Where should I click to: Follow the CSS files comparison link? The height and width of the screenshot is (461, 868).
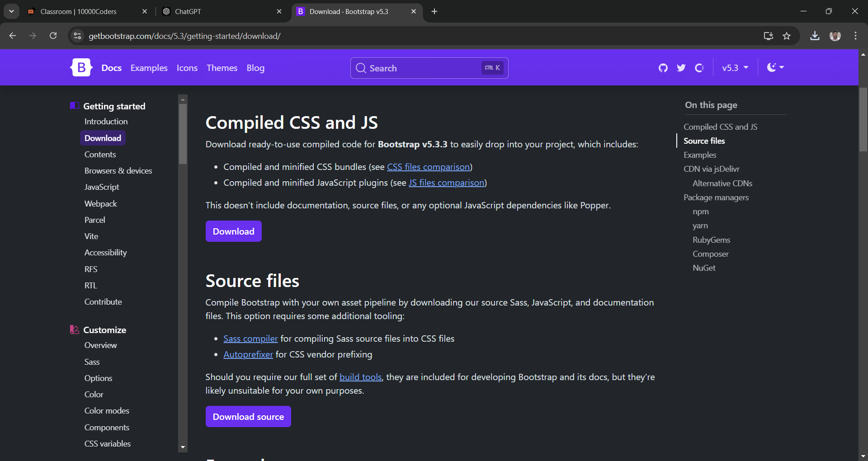[428, 167]
